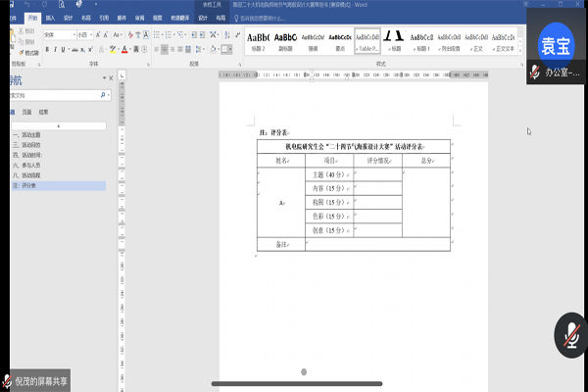Image resolution: width=588 pixels, height=392 pixels.
Task: Click the muted microphone button
Action: (x=568, y=334)
